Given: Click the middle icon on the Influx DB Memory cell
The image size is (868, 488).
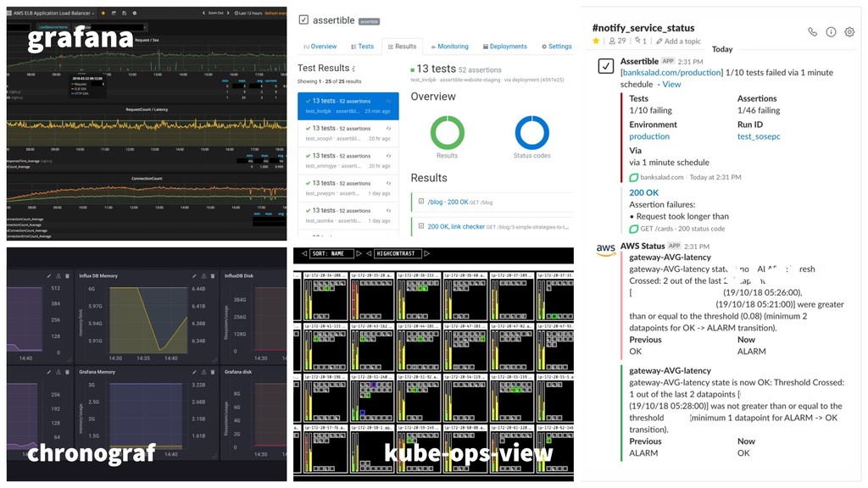Looking at the screenshot, I should [203, 275].
